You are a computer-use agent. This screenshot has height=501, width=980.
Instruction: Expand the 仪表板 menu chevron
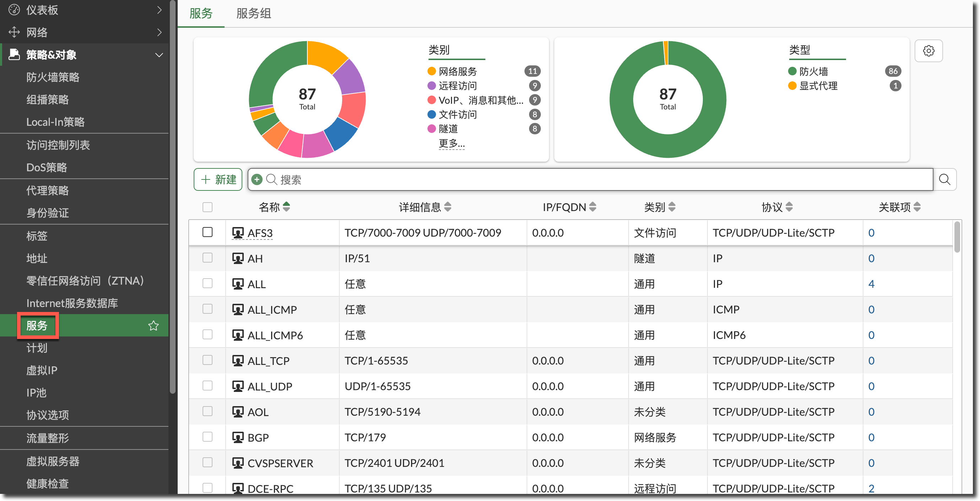click(x=160, y=10)
